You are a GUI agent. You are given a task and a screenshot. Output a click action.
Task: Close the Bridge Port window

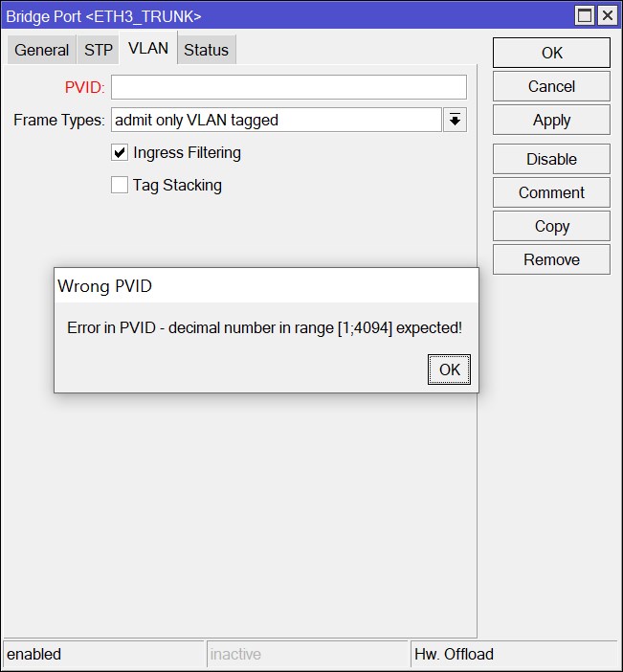(x=607, y=15)
